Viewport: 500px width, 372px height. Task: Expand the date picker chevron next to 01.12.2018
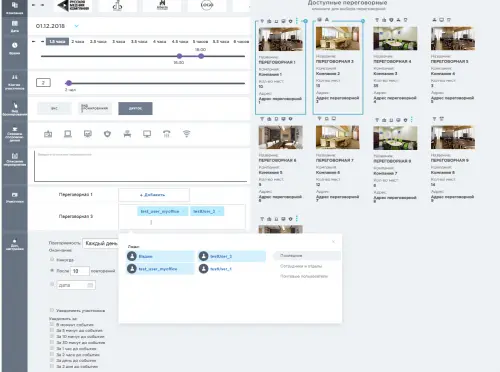click(76, 26)
